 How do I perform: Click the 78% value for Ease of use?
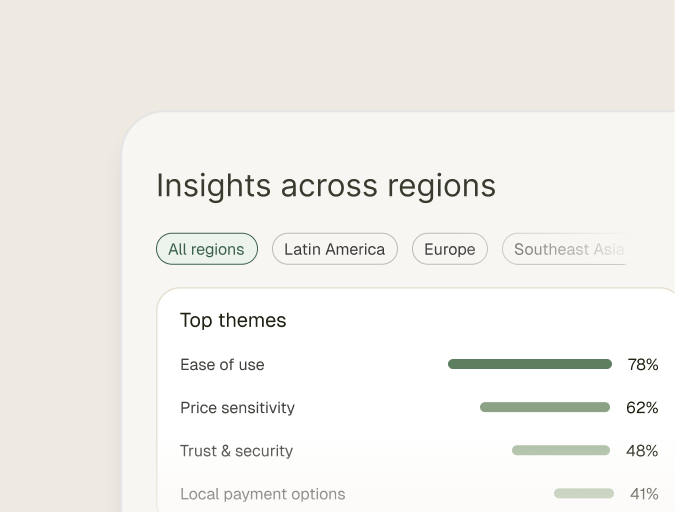(642, 365)
